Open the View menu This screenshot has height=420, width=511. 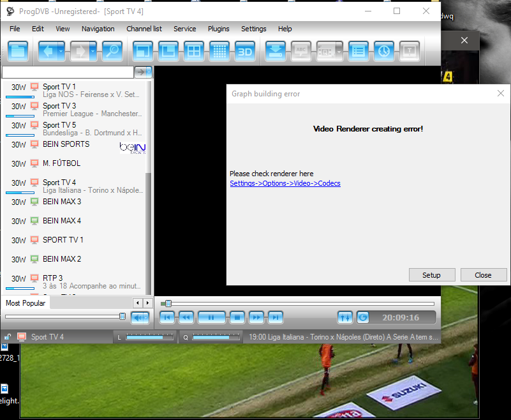point(63,29)
